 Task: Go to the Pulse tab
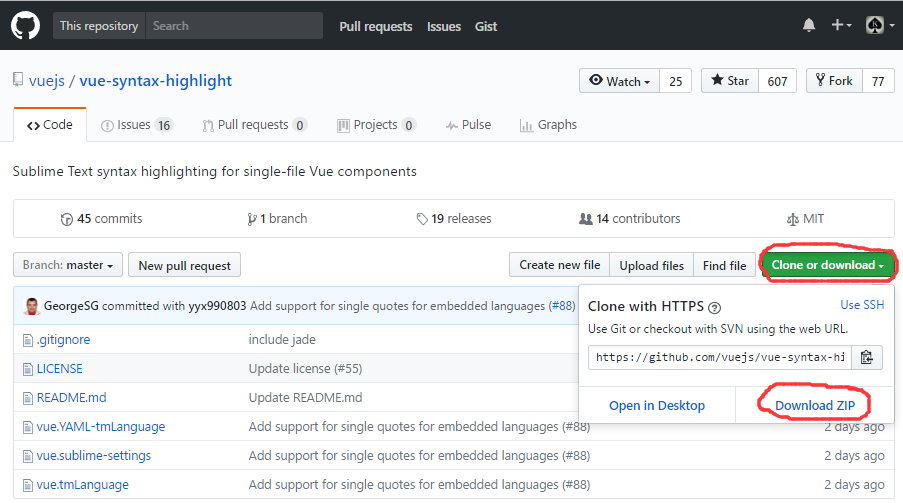click(468, 125)
